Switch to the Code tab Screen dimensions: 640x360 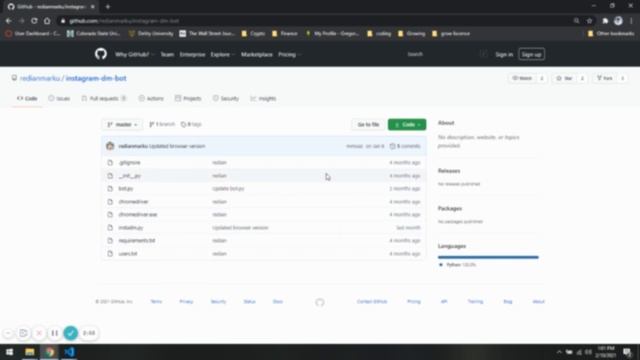(27, 98)
